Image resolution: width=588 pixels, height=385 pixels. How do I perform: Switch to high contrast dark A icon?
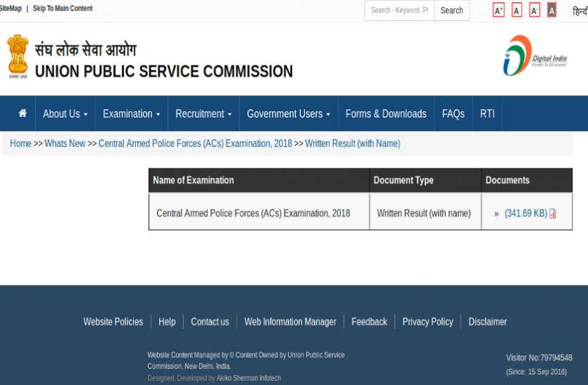pyautogui.click(x=551, y=10)
